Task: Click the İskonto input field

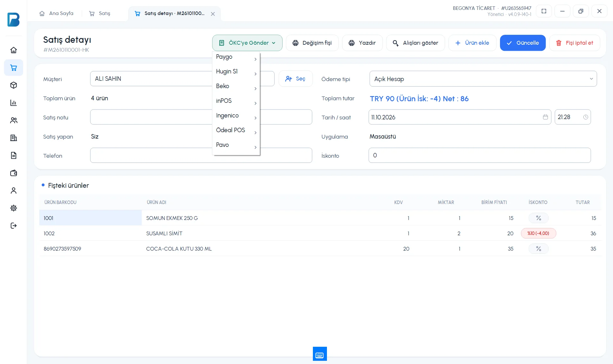Action: 480,155
